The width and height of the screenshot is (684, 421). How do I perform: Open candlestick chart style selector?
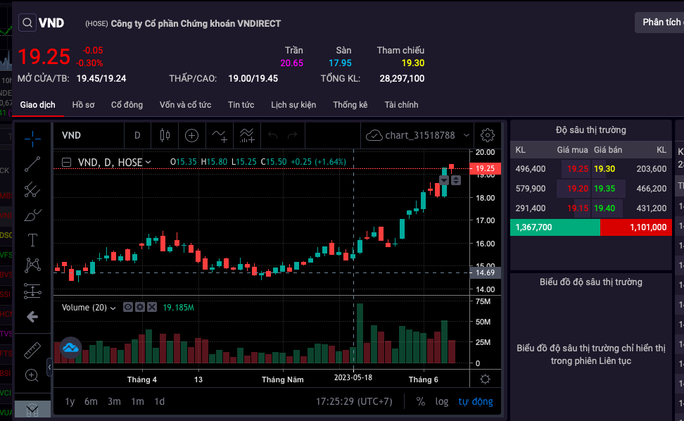tap(164, 135)
